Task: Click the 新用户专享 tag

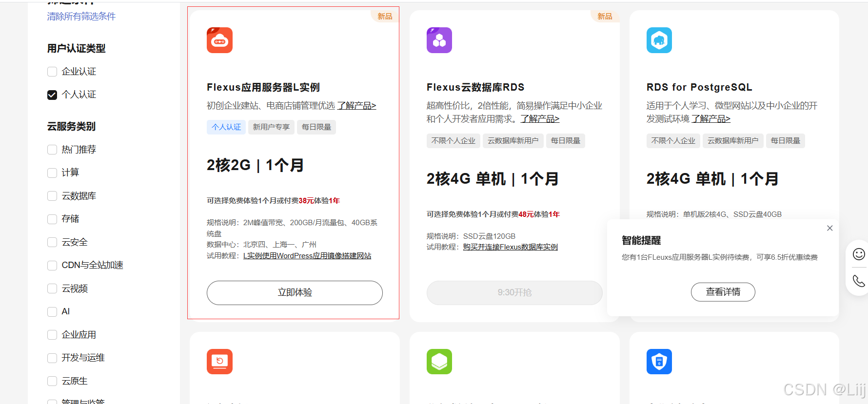Action: coord(271,127)
